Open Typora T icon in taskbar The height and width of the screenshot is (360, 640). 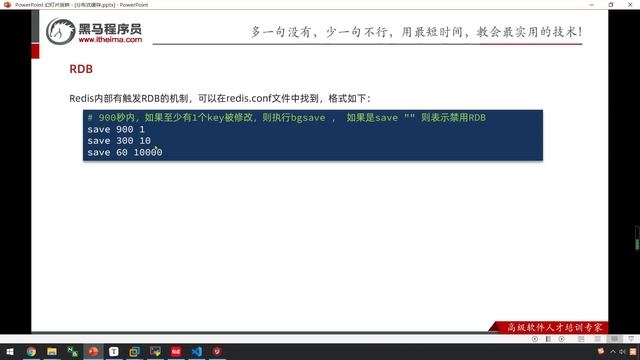pyautogui.click(x=114, y=351)
